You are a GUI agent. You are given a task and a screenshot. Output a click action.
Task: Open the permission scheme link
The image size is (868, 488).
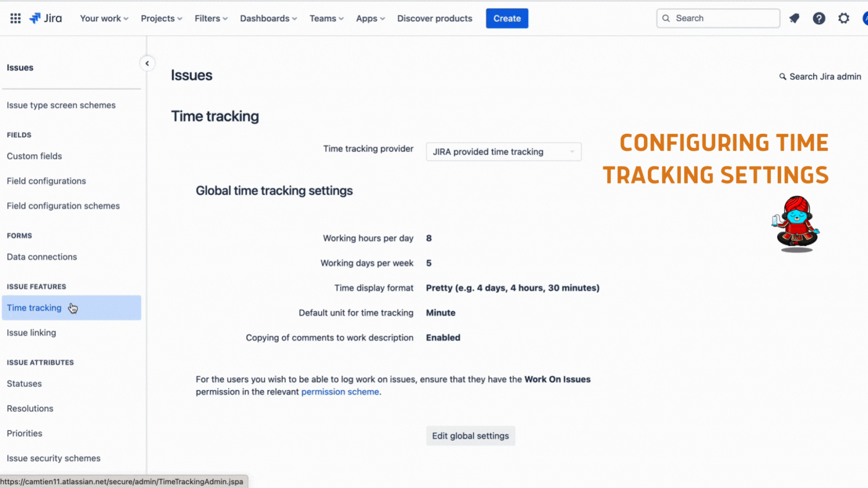(x=340, y=391)
